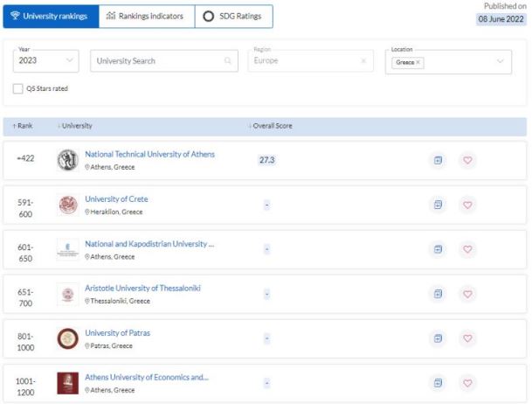Click the search magnifier icon
This screenshot has height=404, width=532.
(x=228, y=61)
